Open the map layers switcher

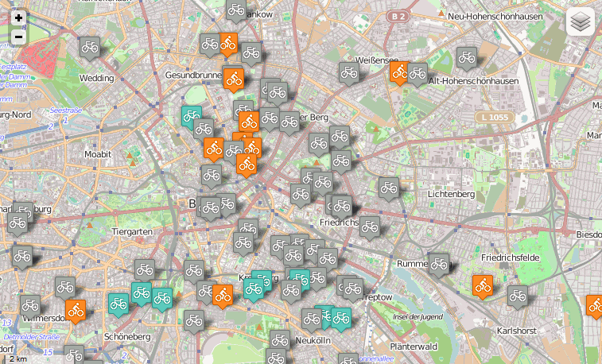point(580,23)
